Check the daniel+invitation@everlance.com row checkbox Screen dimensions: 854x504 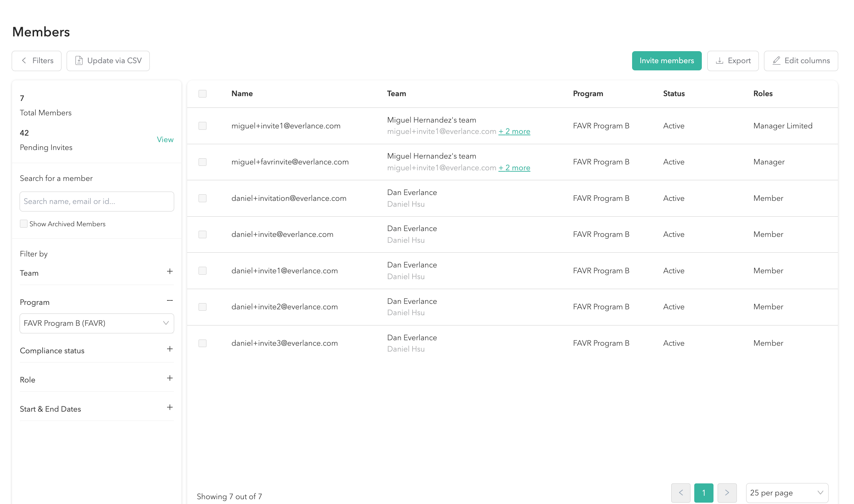click(x=203, y=198)
